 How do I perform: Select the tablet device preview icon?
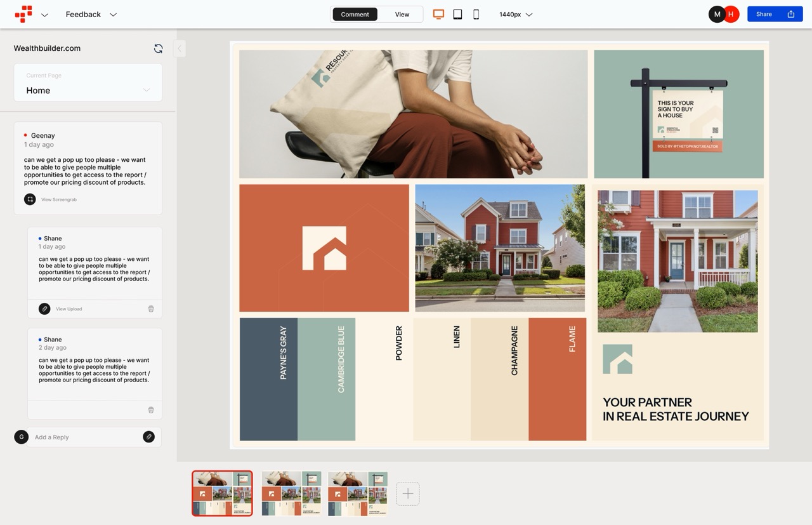(x=457, y=14)
